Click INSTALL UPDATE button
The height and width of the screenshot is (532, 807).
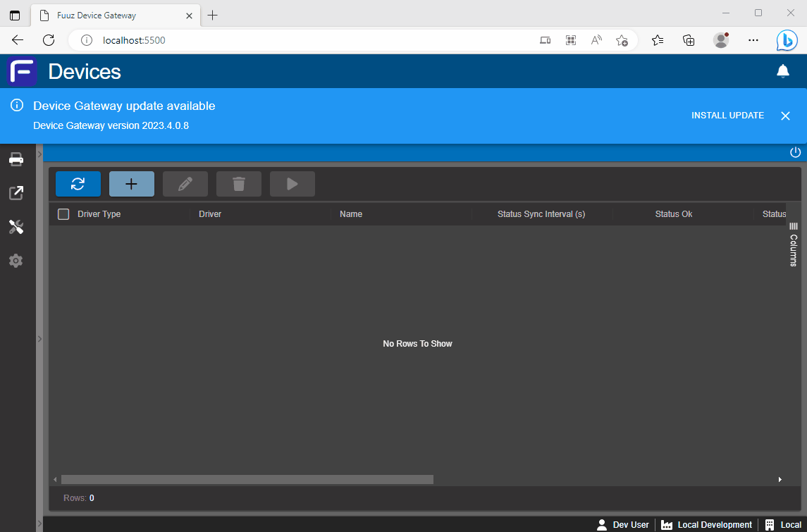click(x=727, y=116)
